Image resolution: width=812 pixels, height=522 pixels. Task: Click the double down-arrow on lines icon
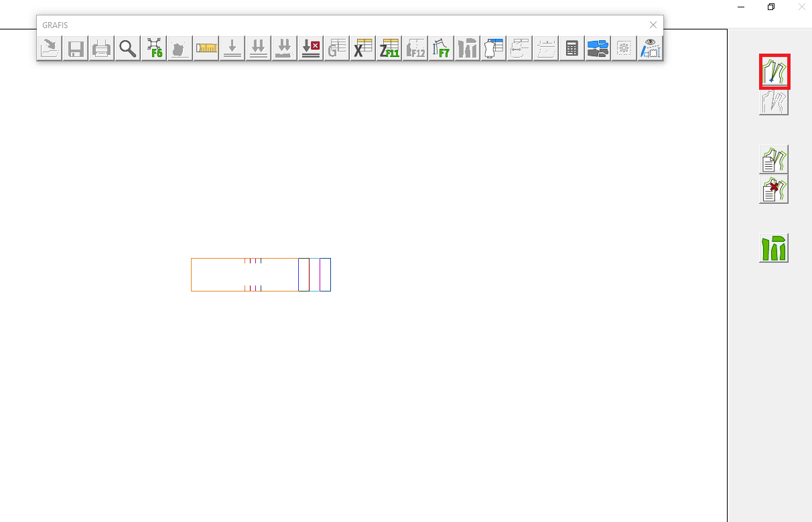259,48
